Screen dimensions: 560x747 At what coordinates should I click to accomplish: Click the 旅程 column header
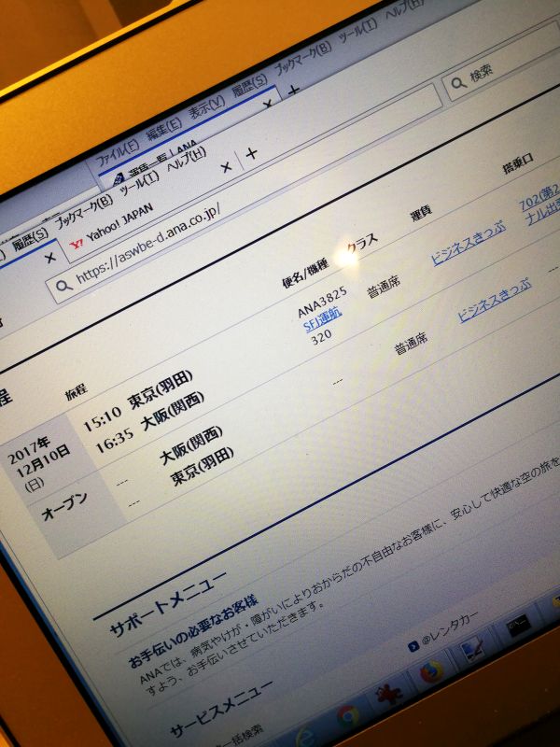[77, 391]
